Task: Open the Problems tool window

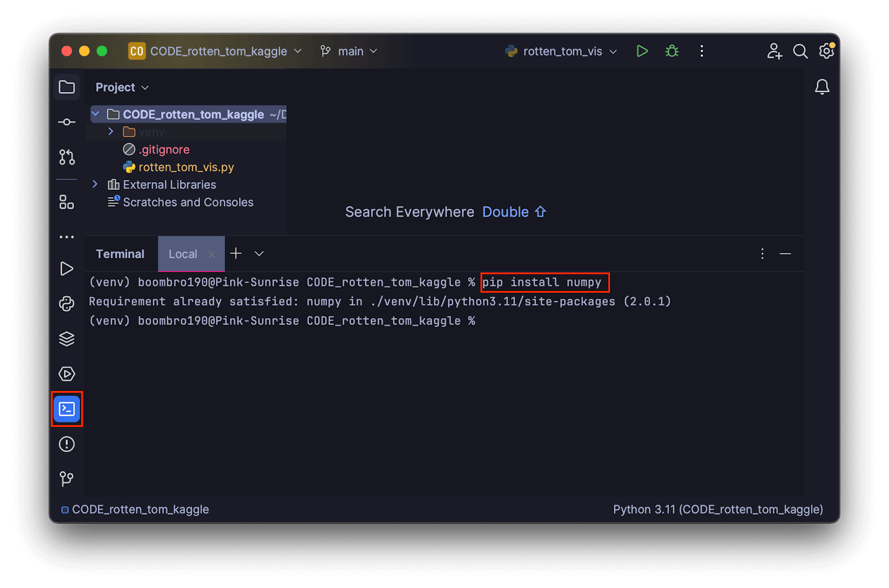Action: (67, 444)
